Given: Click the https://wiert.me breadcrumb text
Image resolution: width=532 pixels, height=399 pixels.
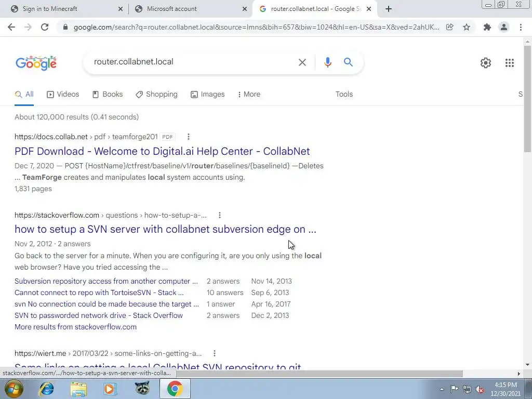Looking at the screenshot, I should (x=40, y=353).
